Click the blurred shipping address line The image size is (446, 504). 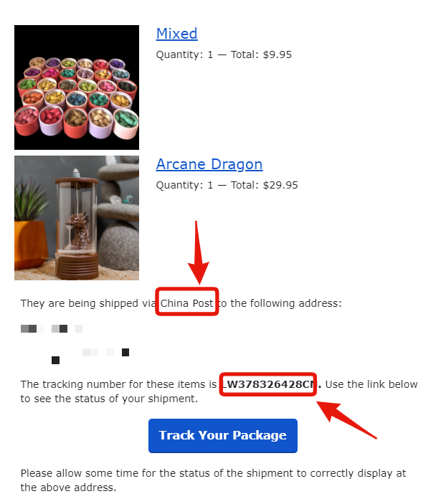(x=90, y=356)
